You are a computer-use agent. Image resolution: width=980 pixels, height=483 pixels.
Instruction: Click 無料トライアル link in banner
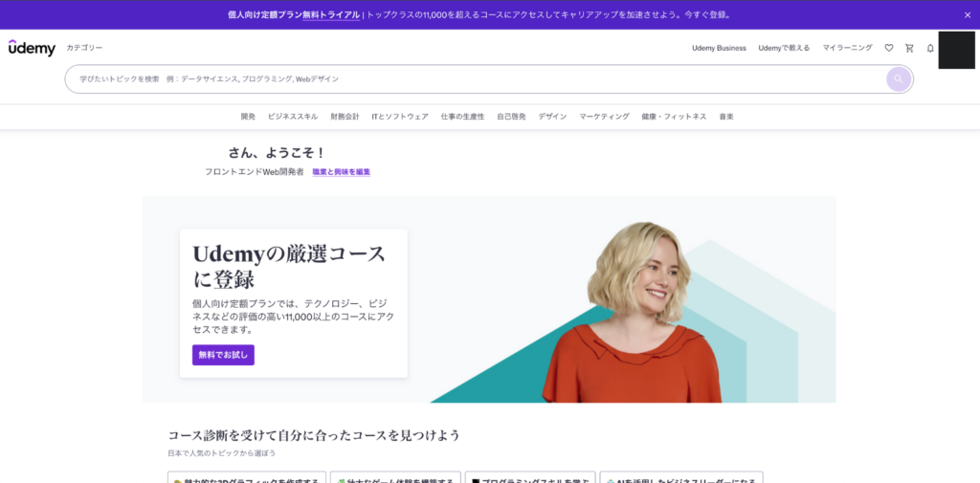click(x=331, y=15)
